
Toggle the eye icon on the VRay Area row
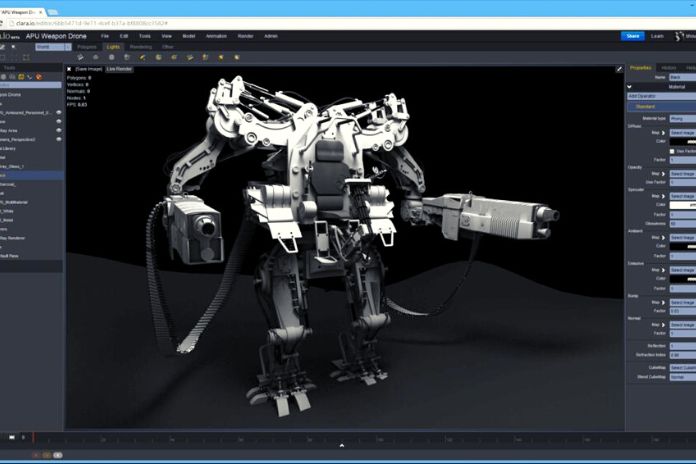tap(59, 131)
